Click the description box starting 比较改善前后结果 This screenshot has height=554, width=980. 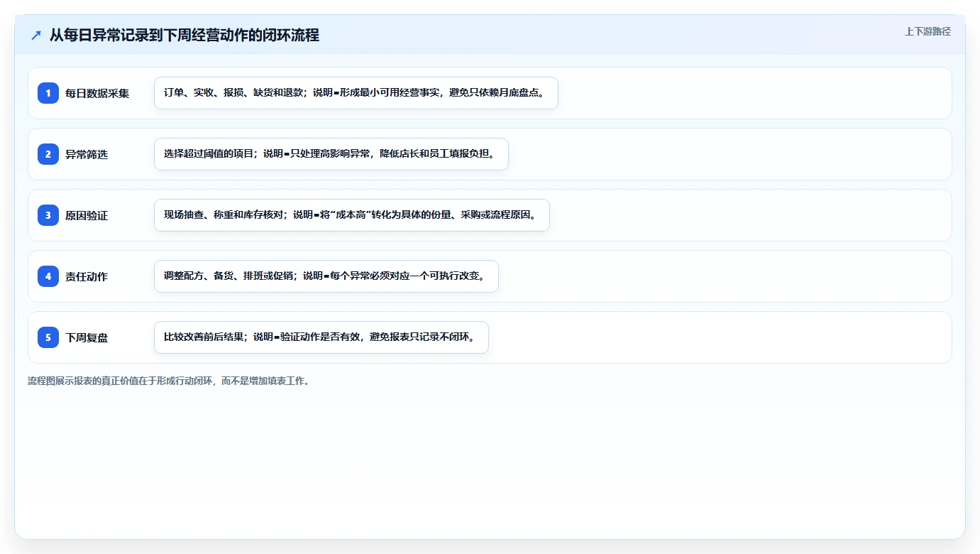(321, 337)
